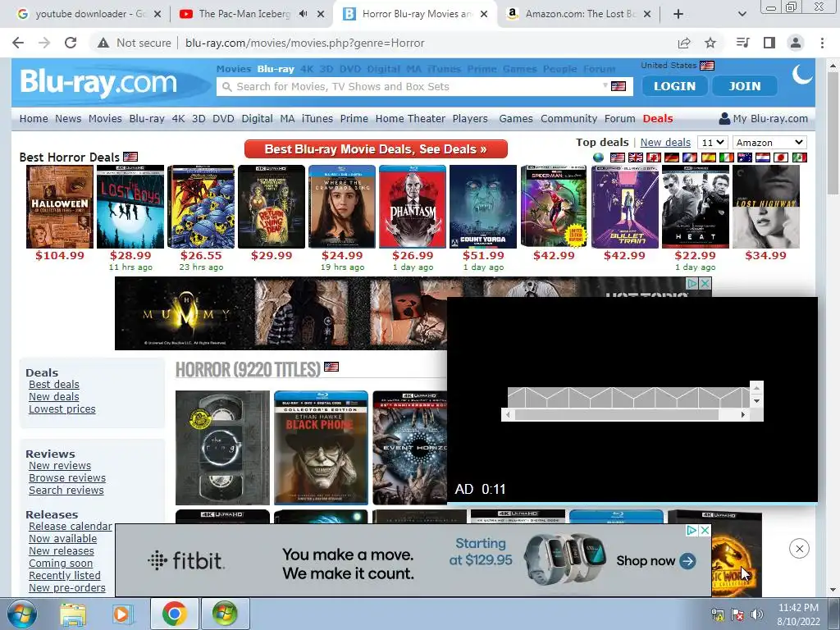Viewport: 840px width, 630px height.
Task: Click the Not secure warning icon
Action: 103,43
